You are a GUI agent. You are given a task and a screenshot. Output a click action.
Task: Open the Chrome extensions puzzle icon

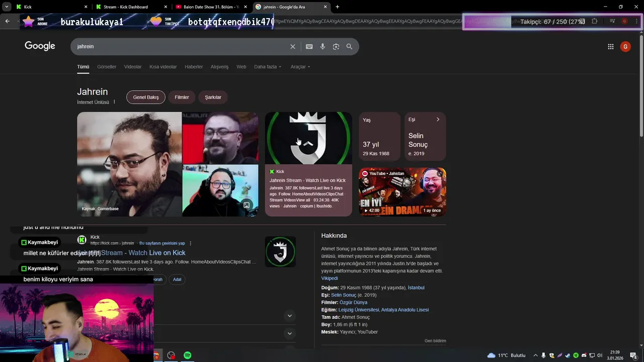[x=595, y=21]
